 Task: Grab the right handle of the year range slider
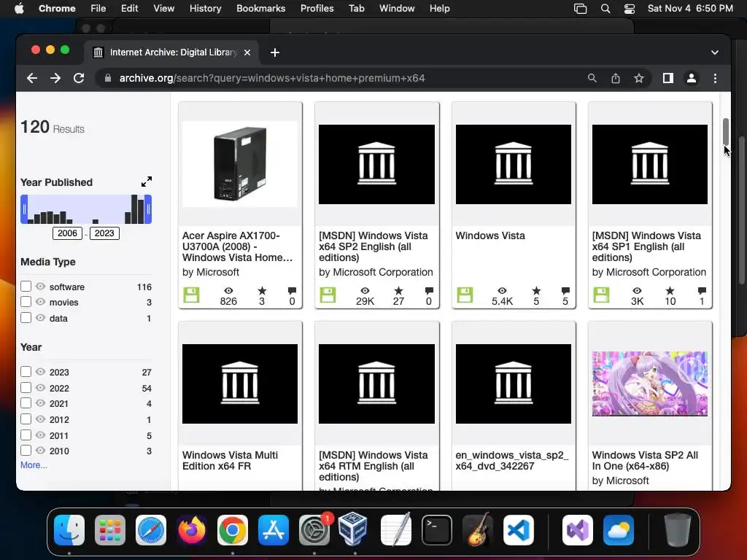click(x=148, y=209)
